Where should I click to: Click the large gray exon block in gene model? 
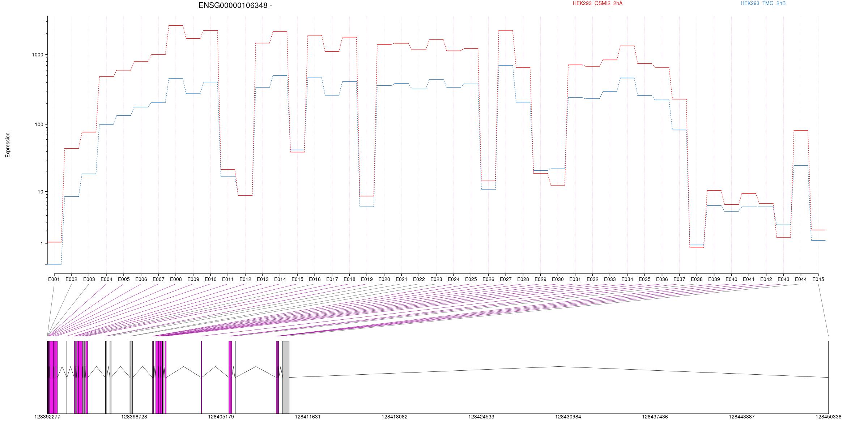[286, 377]
